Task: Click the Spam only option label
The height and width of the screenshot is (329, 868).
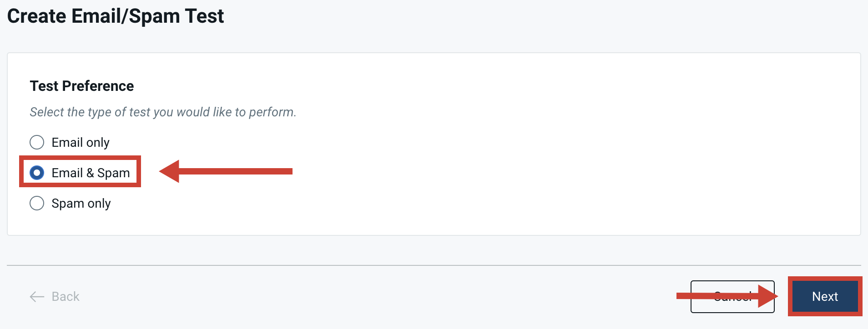Action: click(x=81, y=203)
